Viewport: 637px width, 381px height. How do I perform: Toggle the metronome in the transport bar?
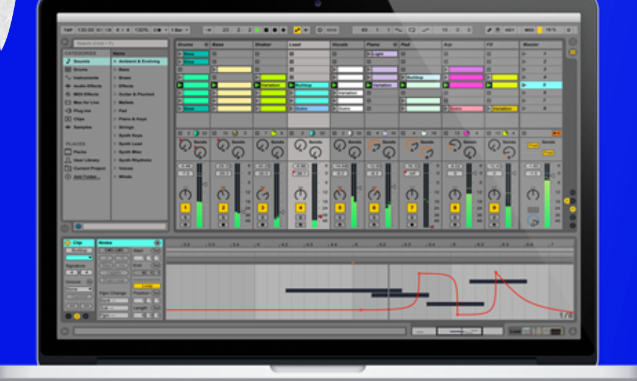(158, 30)
